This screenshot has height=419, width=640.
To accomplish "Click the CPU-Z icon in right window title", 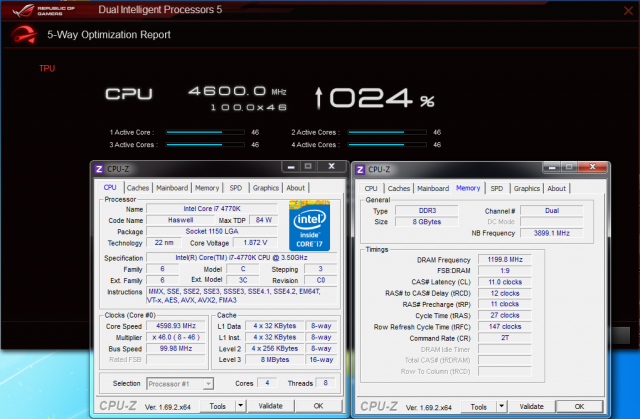I will tap(360, 169).
